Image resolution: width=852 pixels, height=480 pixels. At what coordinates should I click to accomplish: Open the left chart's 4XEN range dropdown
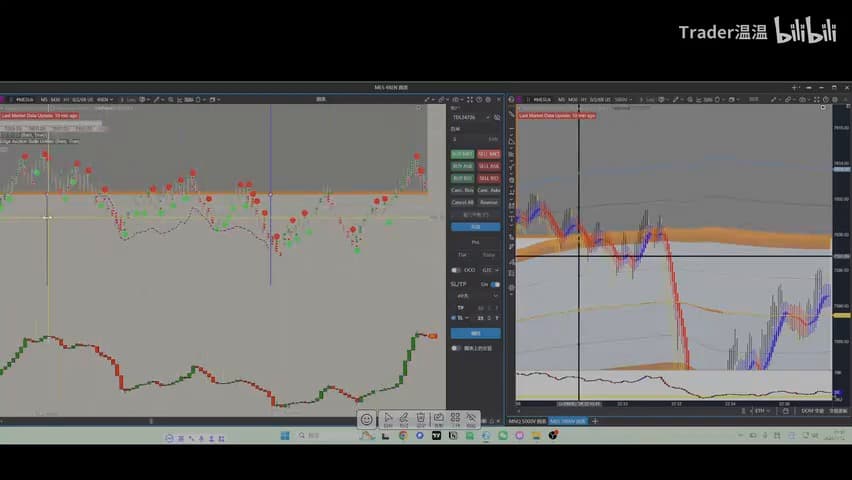point(105,99)
